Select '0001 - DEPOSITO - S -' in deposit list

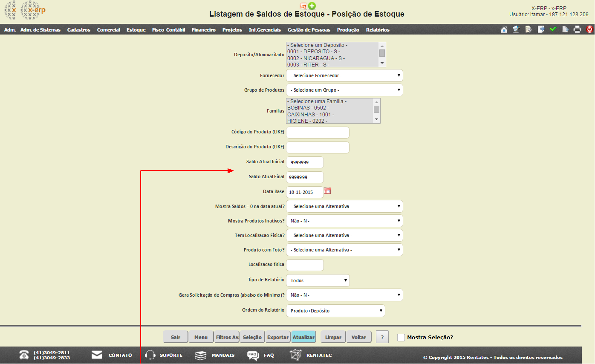pos(332,52)
